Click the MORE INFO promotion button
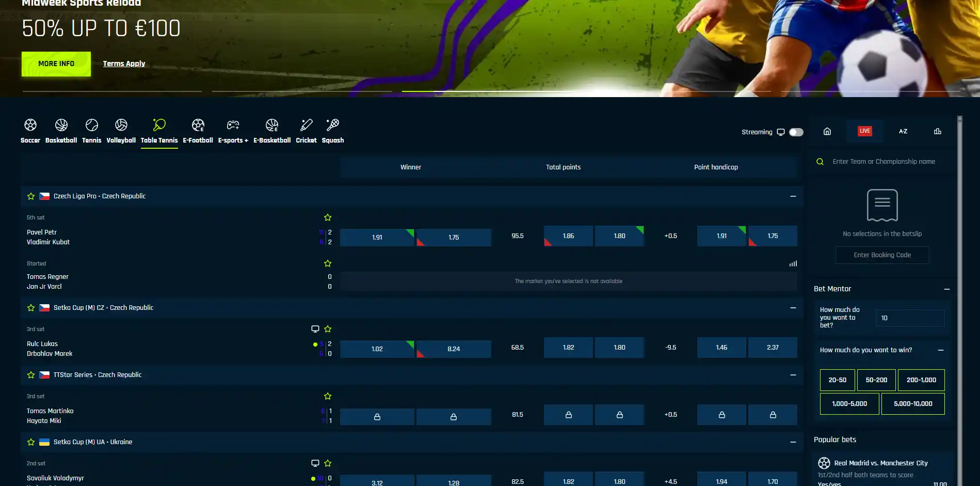The width and height of the screenshot is (980, 486). point(56,64)
